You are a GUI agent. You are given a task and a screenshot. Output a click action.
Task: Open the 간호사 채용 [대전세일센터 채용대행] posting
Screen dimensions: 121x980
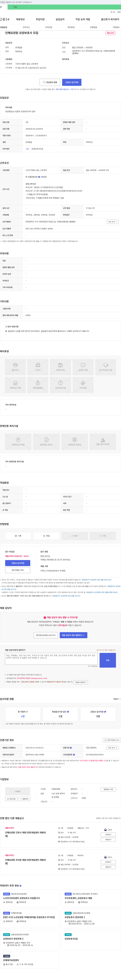click(x=25, y=834)
